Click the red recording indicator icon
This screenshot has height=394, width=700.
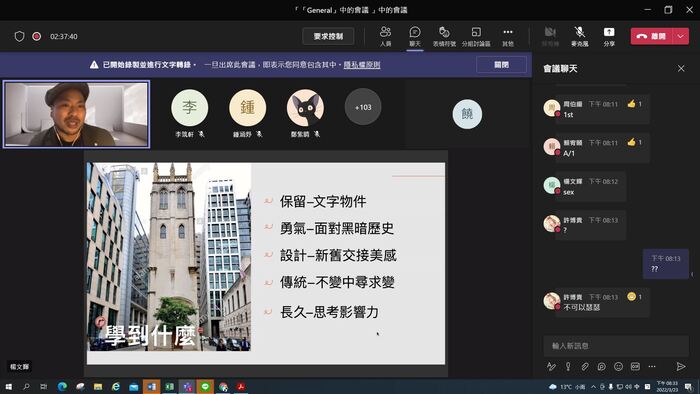pos(37,36)
